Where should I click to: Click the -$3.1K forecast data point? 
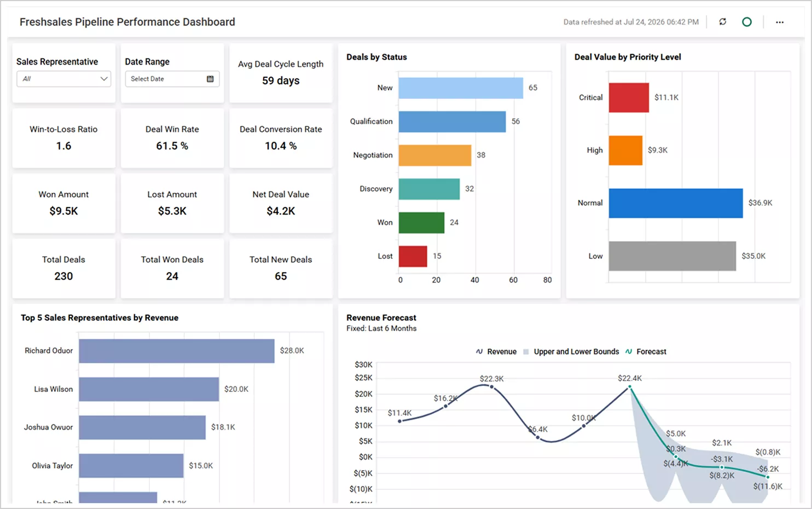pos(722,467)
